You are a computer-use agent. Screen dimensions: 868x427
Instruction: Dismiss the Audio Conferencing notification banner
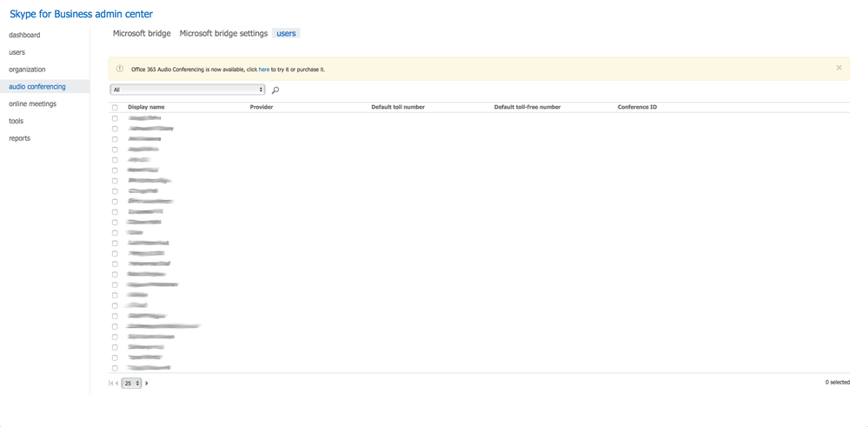838,68
